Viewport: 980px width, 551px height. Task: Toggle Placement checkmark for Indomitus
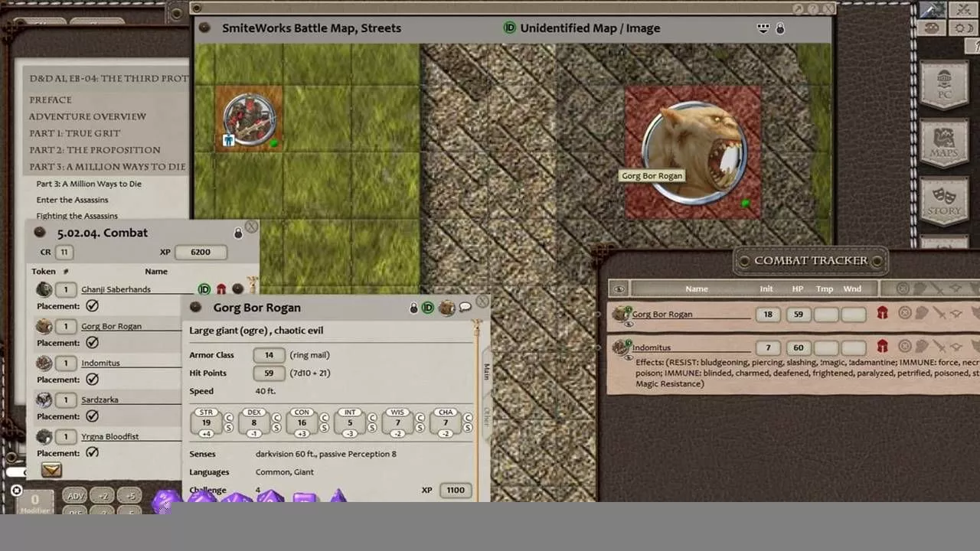pos(92,380)
